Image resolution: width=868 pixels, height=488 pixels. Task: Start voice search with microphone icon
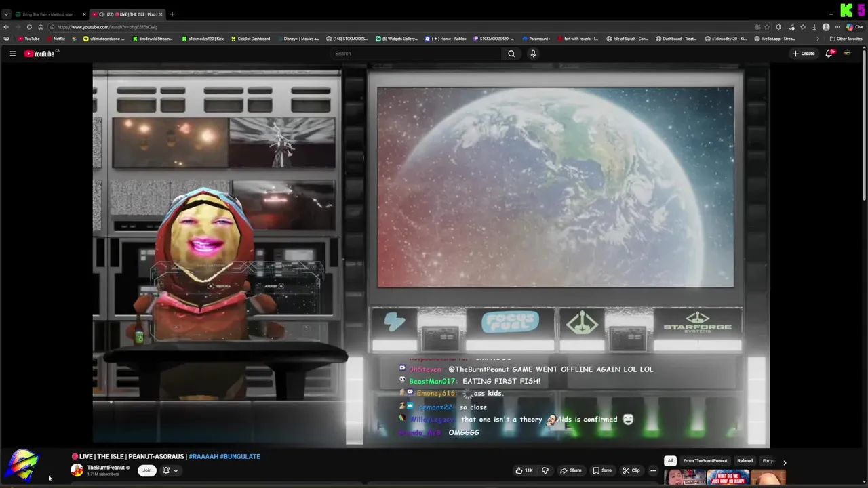click(x=533, y=54)
